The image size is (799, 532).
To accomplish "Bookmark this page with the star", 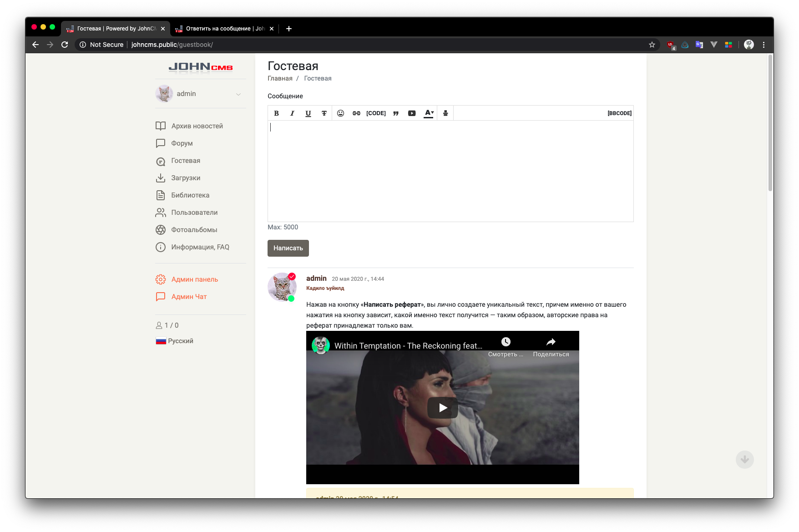I will click(652, 45).
